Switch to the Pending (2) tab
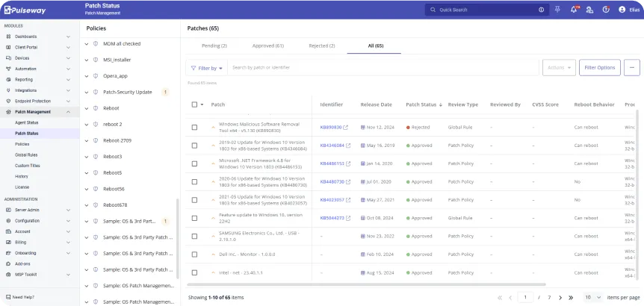 pos(214,46)
